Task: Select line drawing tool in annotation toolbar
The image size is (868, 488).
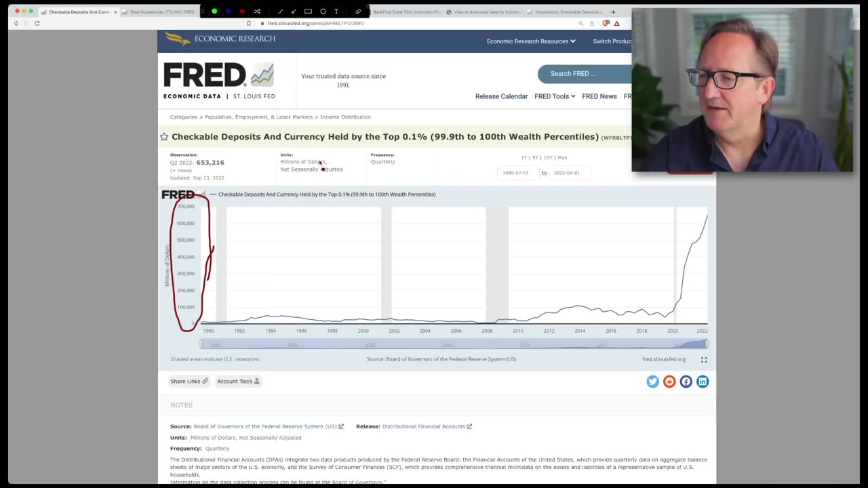Action: click(280, 12)
